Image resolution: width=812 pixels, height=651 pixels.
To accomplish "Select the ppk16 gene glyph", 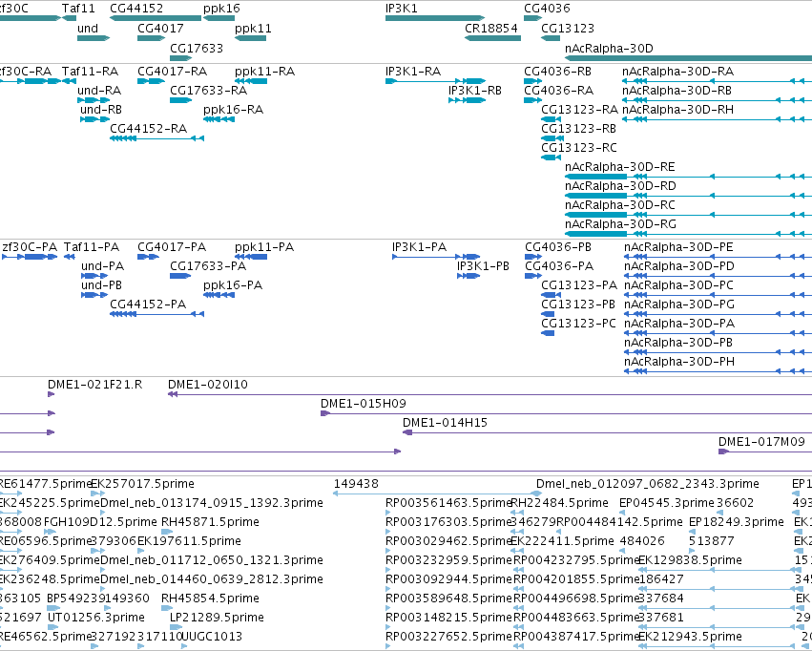I will pyautogui.click(x=219, y=18).
